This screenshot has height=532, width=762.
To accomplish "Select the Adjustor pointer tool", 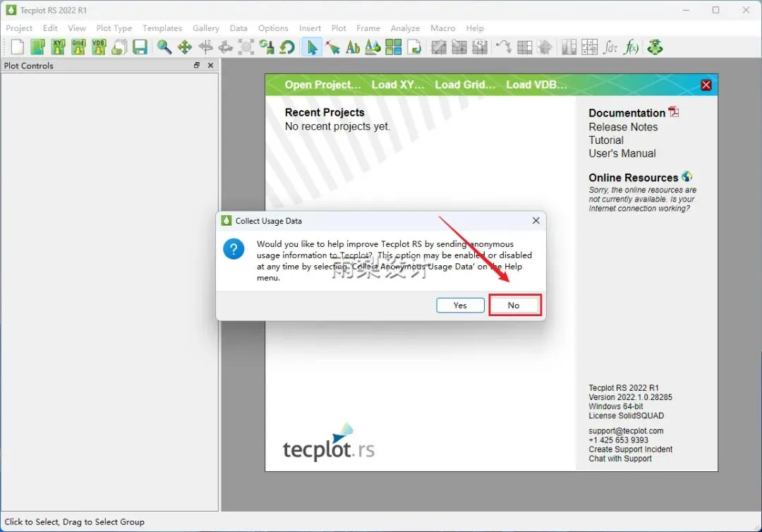I will 333,47.
